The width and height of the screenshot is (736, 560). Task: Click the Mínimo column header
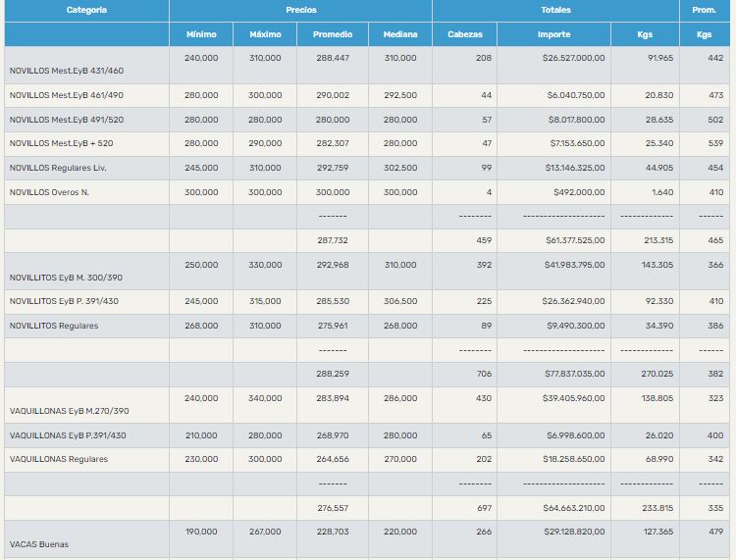201,34
